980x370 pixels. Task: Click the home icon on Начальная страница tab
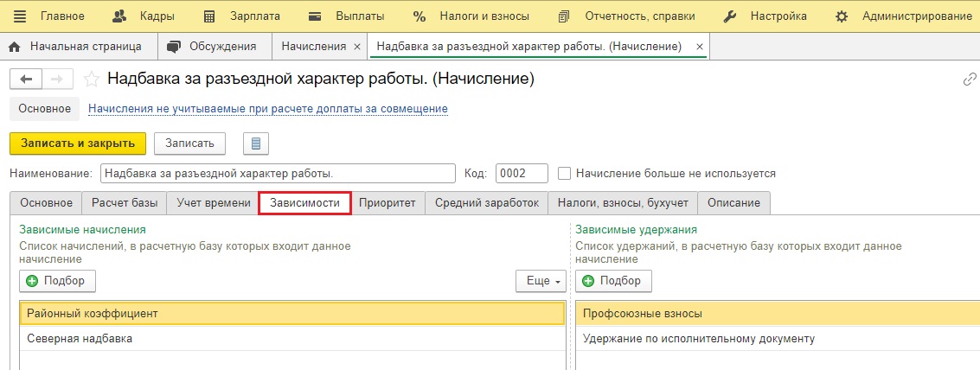tap(15, 47)
